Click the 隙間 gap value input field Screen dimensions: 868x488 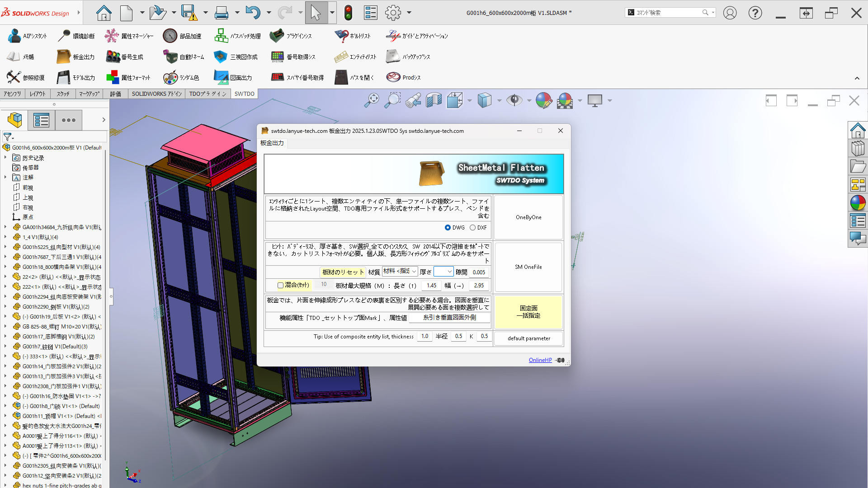[479, 272]
